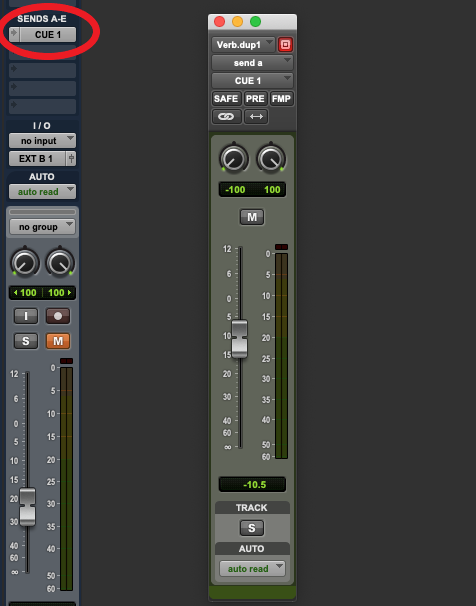The image size is (476, 606).
Task: Click the I / O section label
Action: pos(42,126)
